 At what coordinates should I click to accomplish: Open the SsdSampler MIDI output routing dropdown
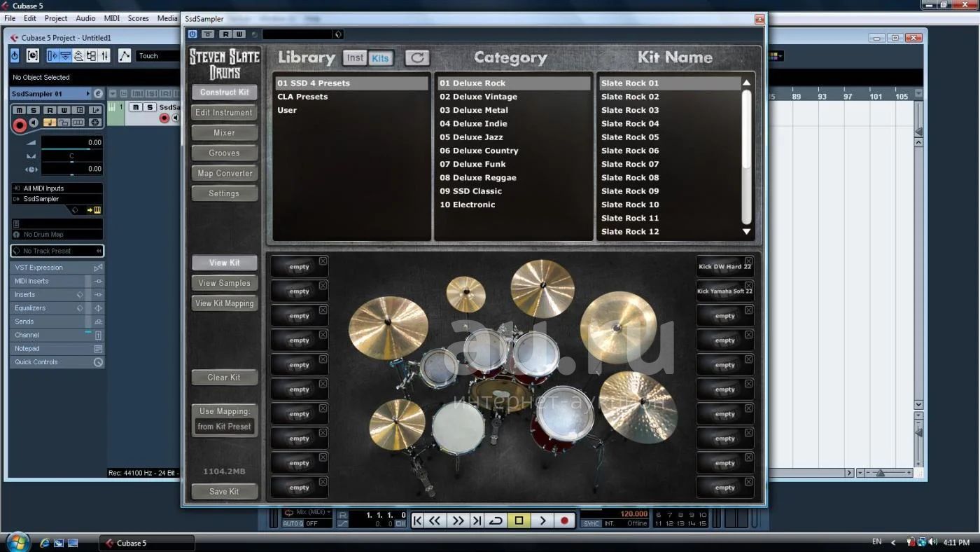pos(57,199)
